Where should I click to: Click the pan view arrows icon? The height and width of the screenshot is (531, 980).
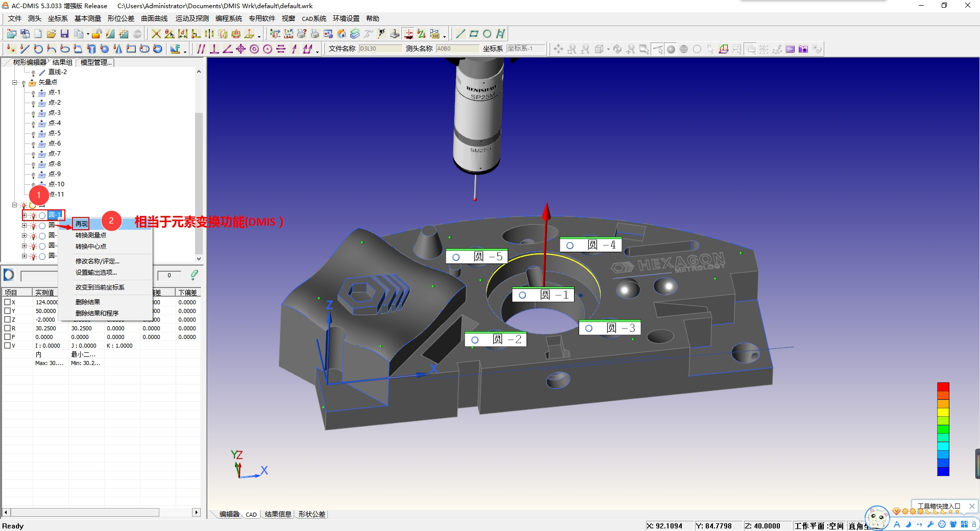[558, 49]
